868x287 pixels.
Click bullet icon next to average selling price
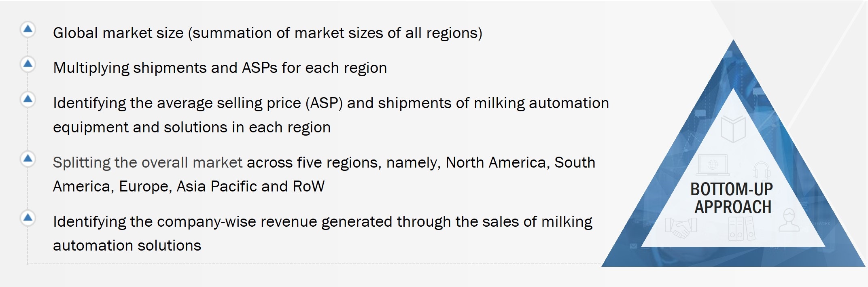tap(28, 99)
